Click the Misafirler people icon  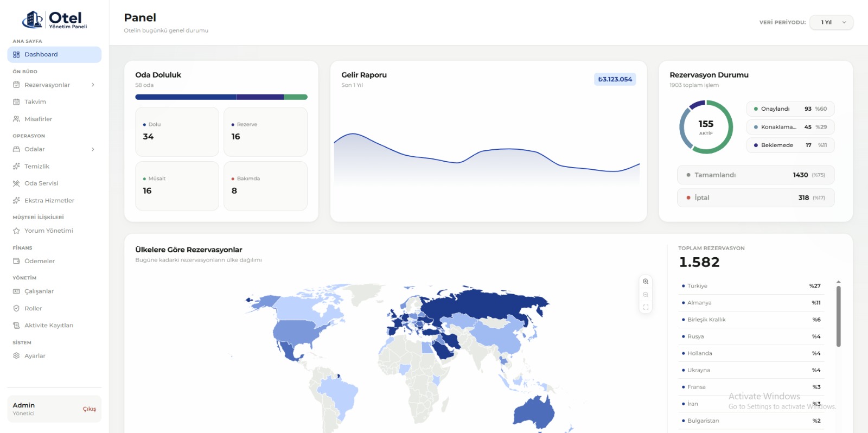point(16,119)
